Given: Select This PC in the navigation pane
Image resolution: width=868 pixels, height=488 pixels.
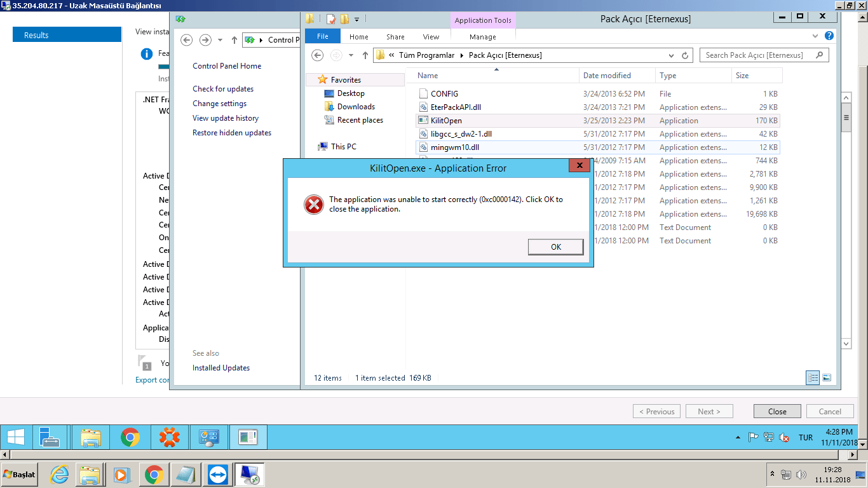Looking at the screenshot, I should (x=343, y=147).
